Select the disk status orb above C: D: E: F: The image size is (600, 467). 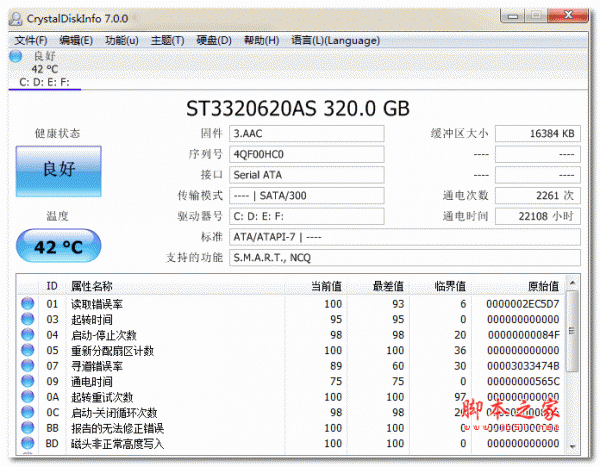[16, 56]
